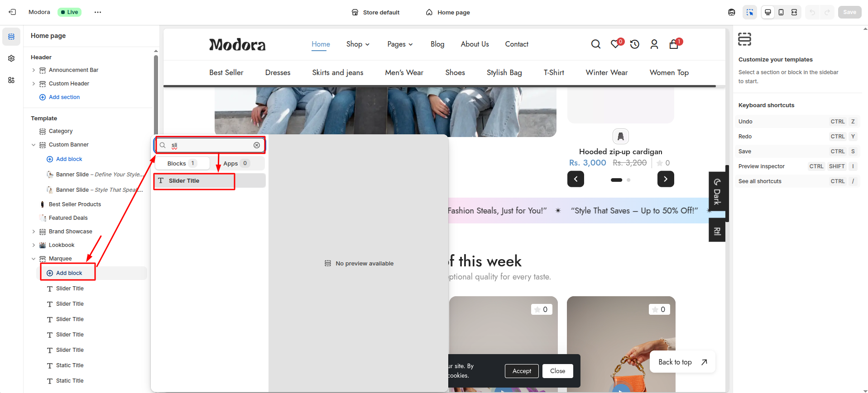
Task: Open the recently viewed clock icon
Action: (635, 44)
